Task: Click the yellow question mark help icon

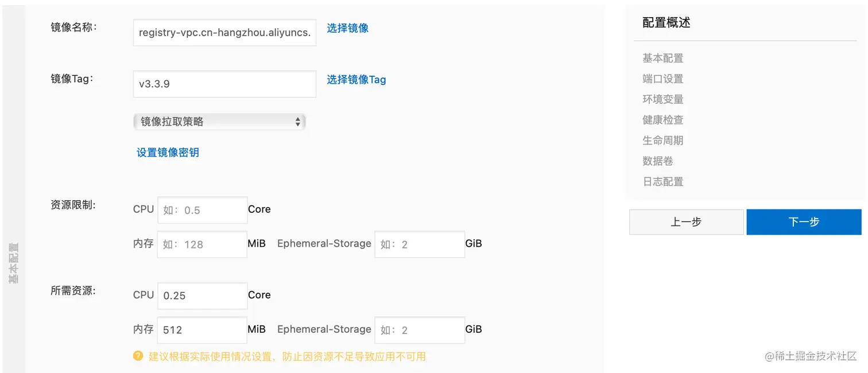Action: pos(138,356)
